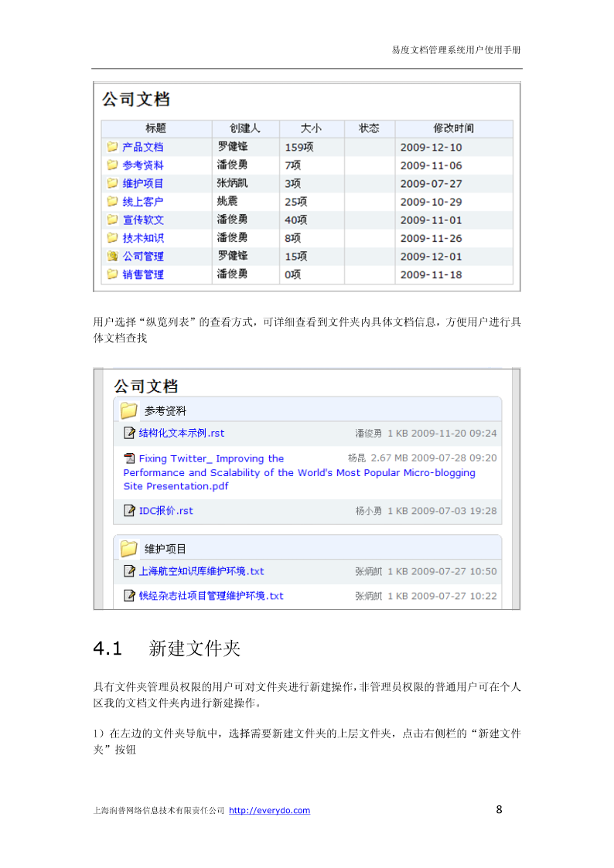Click folder icon beside 参考资料 in the table
The image size is (614, 868).
coord(112,165)
